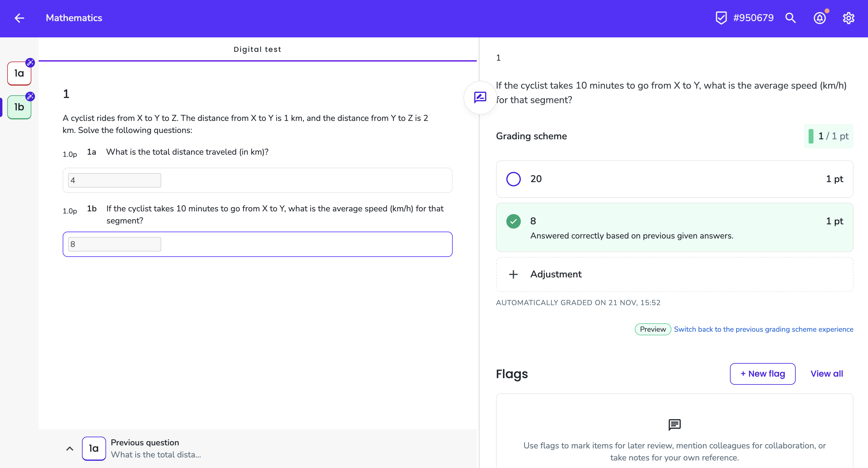The image size is (868, 468).
Task: Click the shield check icon beside #950679
Action: [x=721, y=18]
